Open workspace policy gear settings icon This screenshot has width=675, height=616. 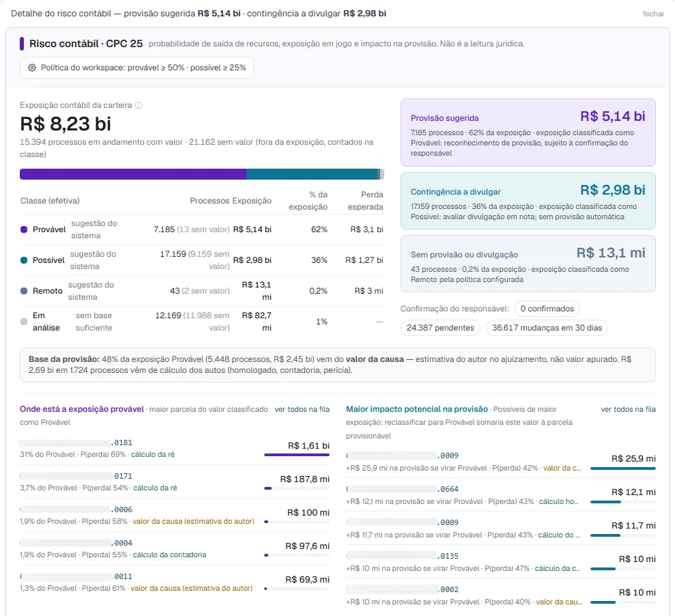tap(32, 68)
